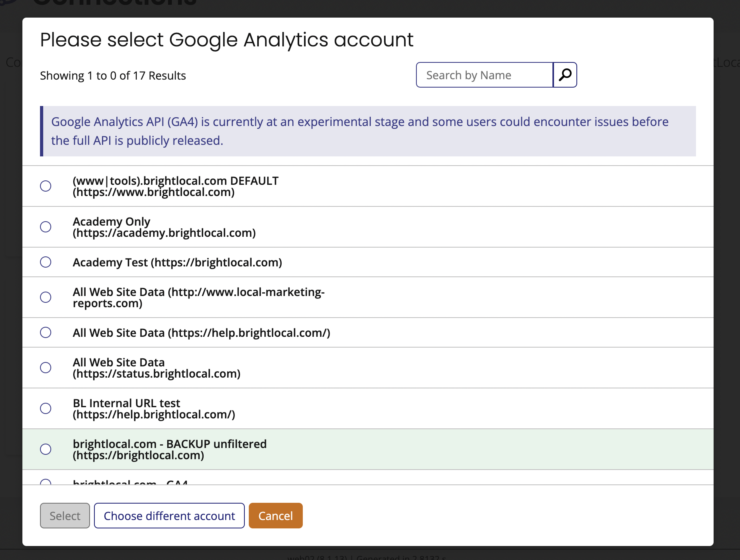
Task: Choose All Web Site Data status.brightlocal.com radio
Action: (46, 368)
